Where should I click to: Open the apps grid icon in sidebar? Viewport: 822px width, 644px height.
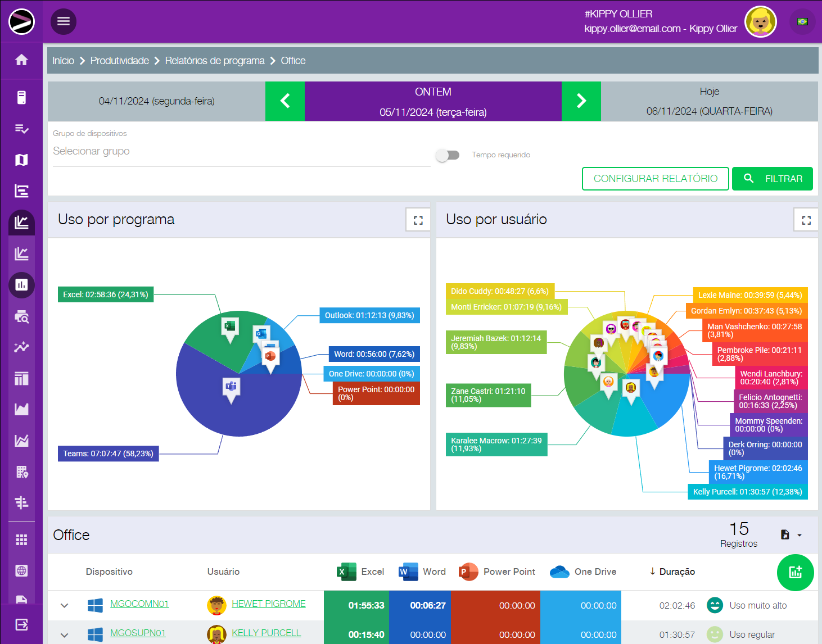[21, 539]
